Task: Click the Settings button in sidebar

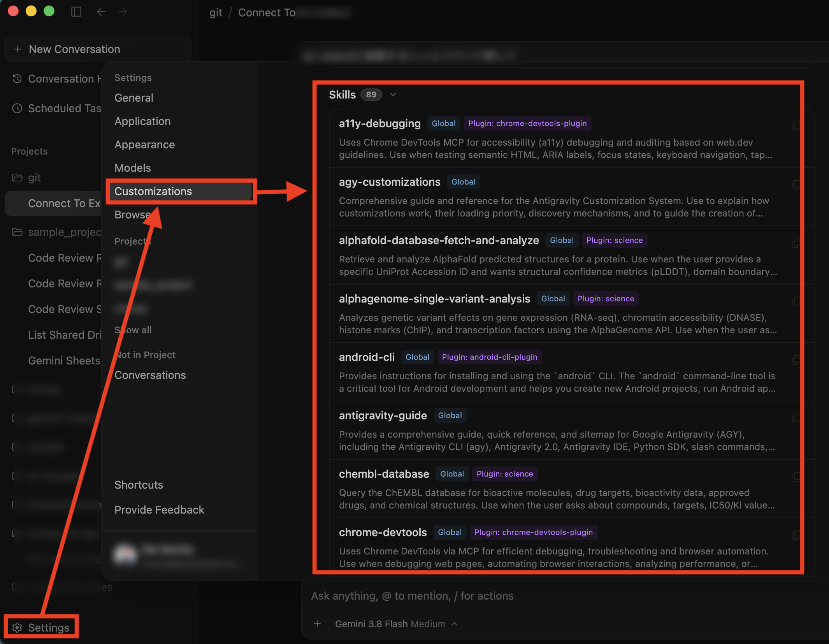Action: pos(41,628)
